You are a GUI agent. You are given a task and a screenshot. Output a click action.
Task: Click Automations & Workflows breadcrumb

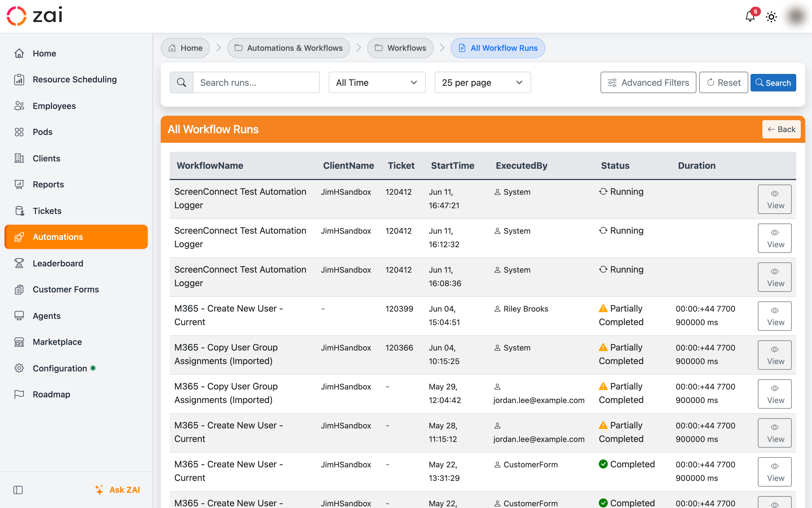click(x=288, y=48)
